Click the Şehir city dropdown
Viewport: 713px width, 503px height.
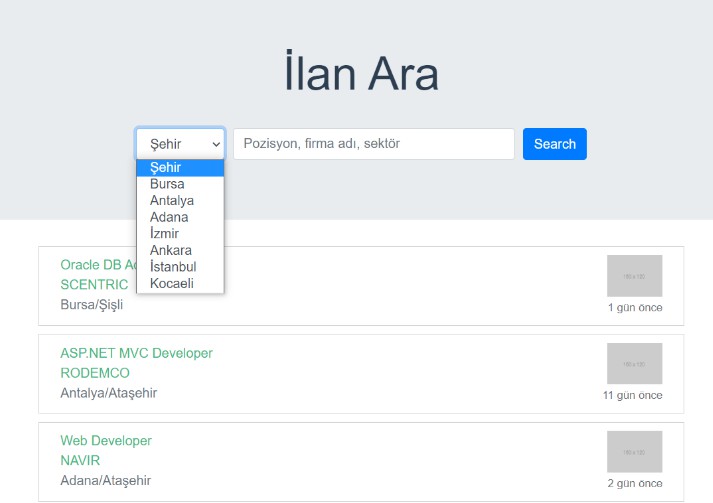180,144
